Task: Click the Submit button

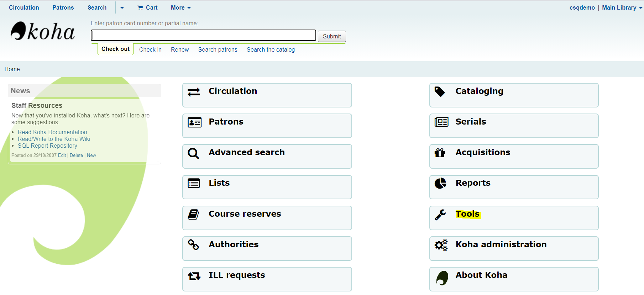Action: pos(332,36)
